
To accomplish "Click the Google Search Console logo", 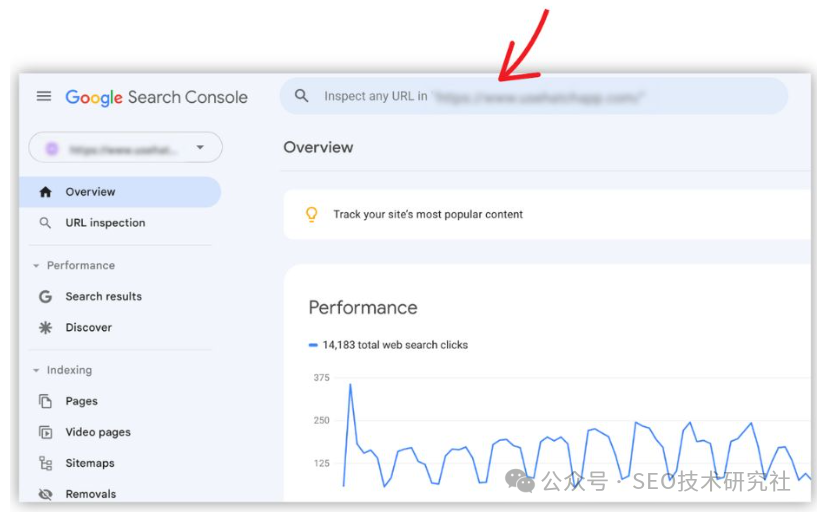I will click(x=156, y=97).
